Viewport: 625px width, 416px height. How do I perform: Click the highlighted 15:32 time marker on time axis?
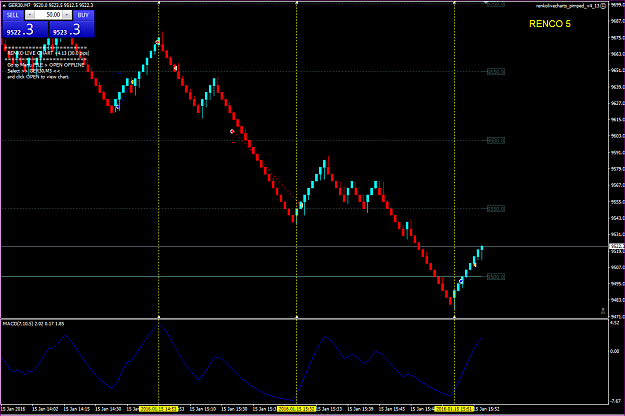(297, 409)
